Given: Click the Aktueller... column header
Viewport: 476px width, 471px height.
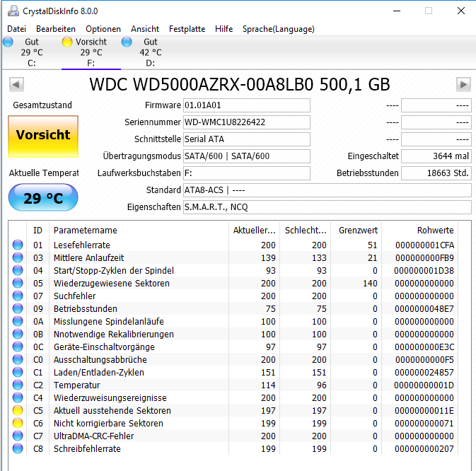Looking at the screenshot, I should [x=254, y=231].
